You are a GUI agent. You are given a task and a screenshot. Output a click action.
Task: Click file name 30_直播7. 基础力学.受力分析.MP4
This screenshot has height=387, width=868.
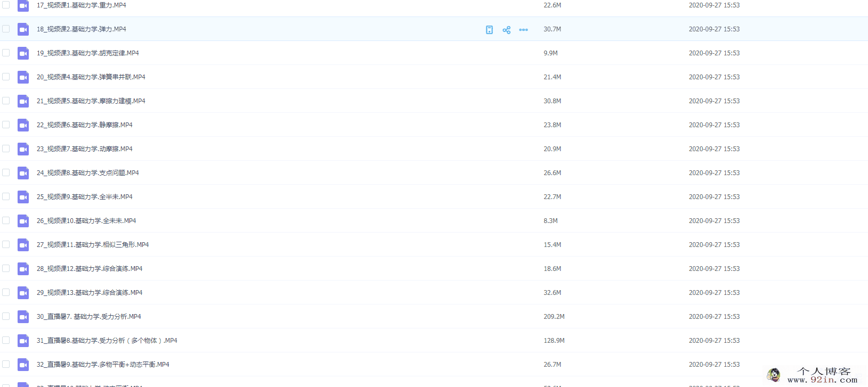tap(89, 317)
